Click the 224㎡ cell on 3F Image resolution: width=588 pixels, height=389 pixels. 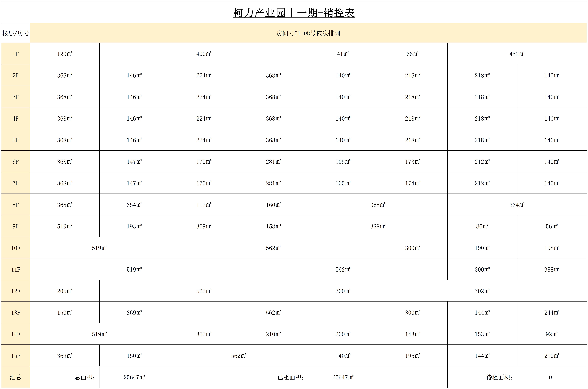click(x=204, y=97)
